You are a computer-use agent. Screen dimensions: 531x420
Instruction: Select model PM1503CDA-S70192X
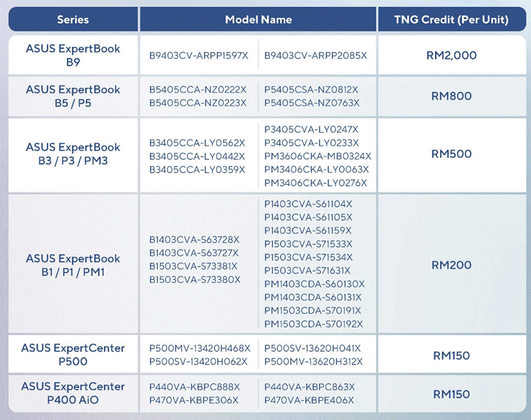tap(313, 323)
